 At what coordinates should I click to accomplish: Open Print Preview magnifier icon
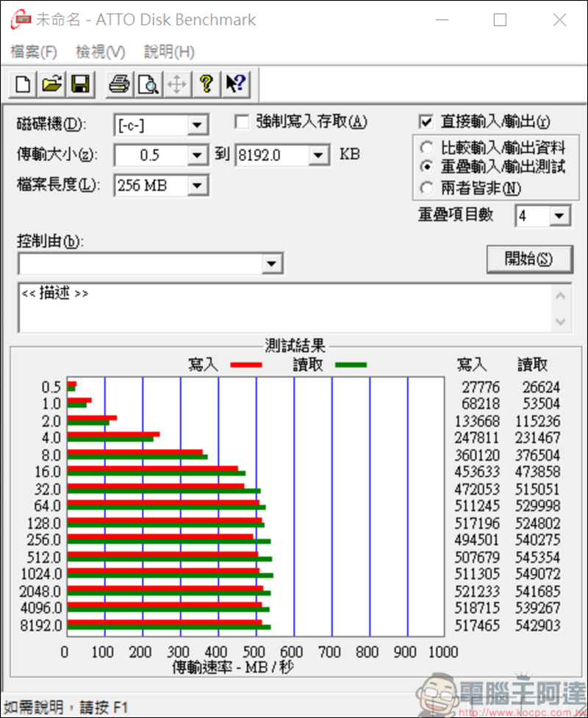[x=148, y=85]
